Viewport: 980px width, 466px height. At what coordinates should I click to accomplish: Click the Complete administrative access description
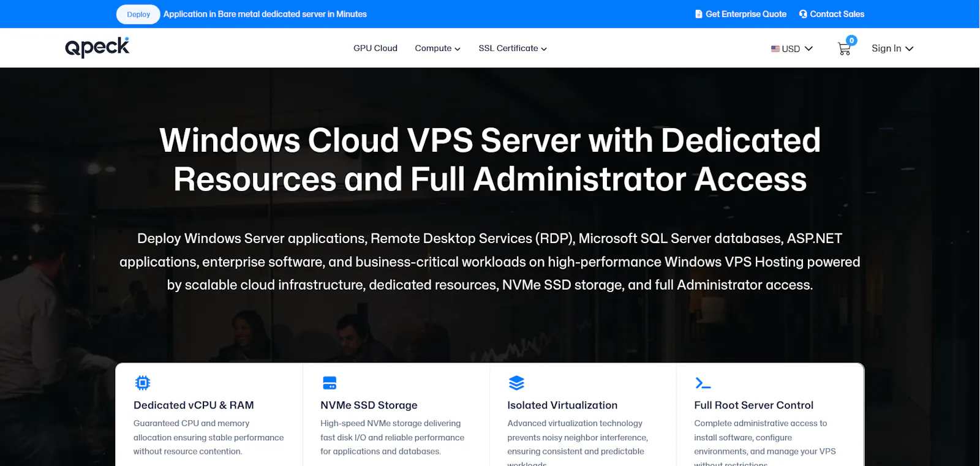[x=765, y=442]
